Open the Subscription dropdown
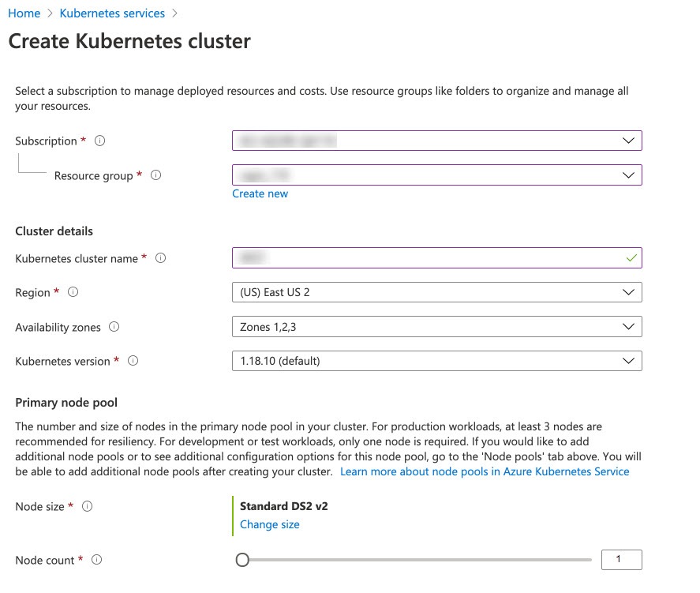 (436, 141)
